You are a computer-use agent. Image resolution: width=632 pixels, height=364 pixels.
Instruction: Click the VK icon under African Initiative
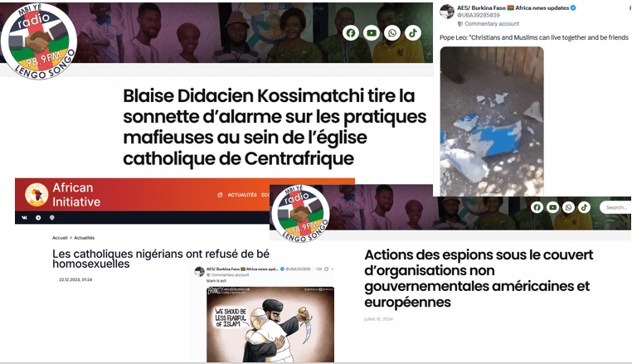click(25, 218)
